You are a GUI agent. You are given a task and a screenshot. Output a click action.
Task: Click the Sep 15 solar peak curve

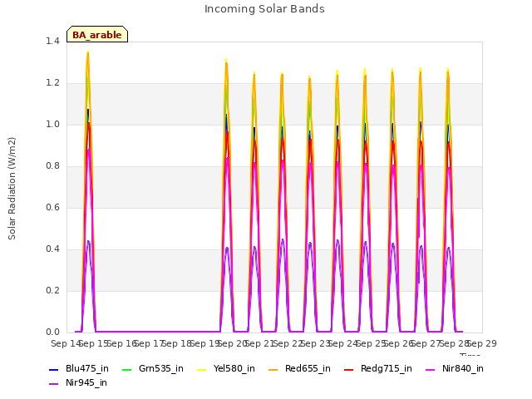pyautogui.click(x=88, y=192)
